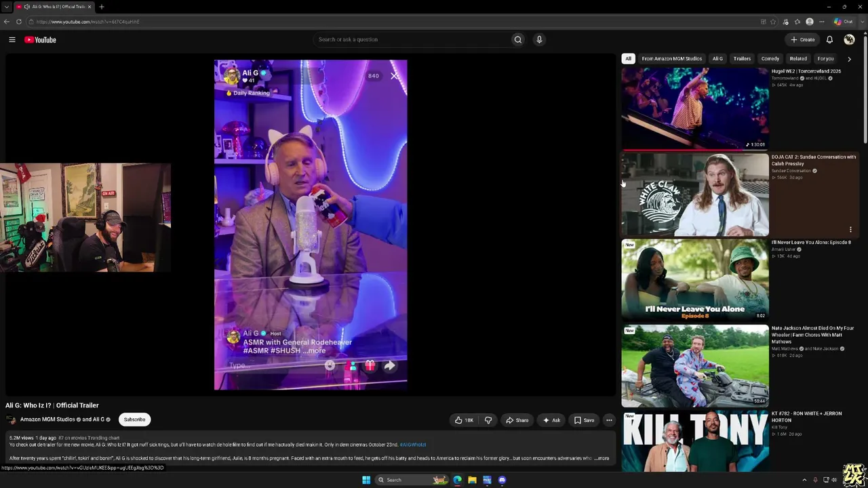The height and width of the screenshot is (488, 868).
Task: Expand the video description with ...more
Action: [601, 458]
